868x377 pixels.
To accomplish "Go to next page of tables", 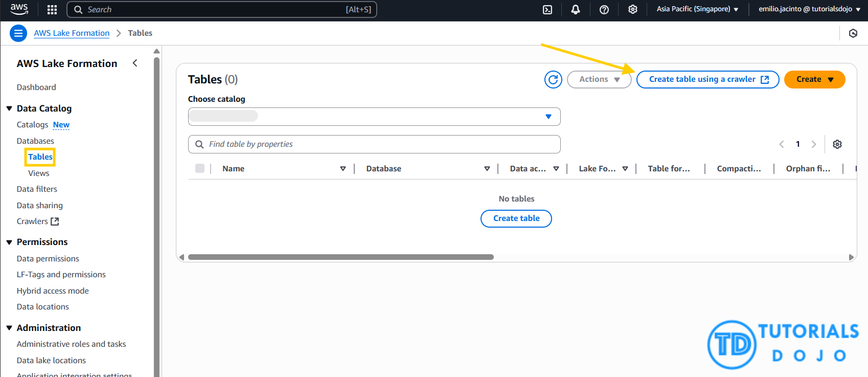I will click(814, 144).
